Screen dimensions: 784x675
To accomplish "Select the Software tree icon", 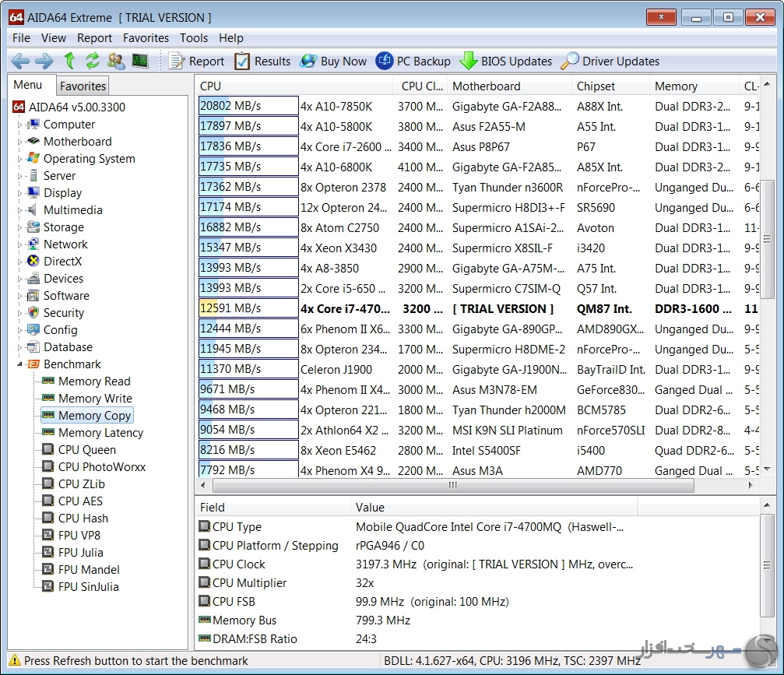I will (33, 296).
